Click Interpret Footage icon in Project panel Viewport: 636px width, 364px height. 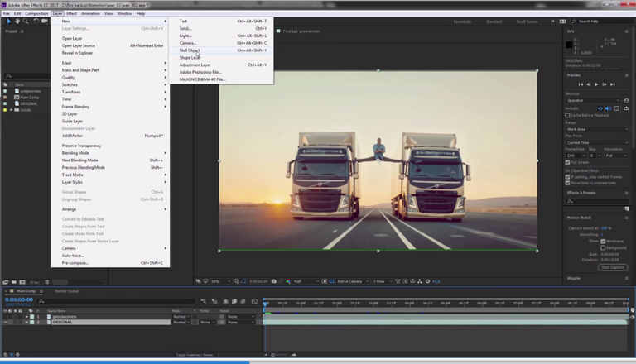[x=6, y=282]
